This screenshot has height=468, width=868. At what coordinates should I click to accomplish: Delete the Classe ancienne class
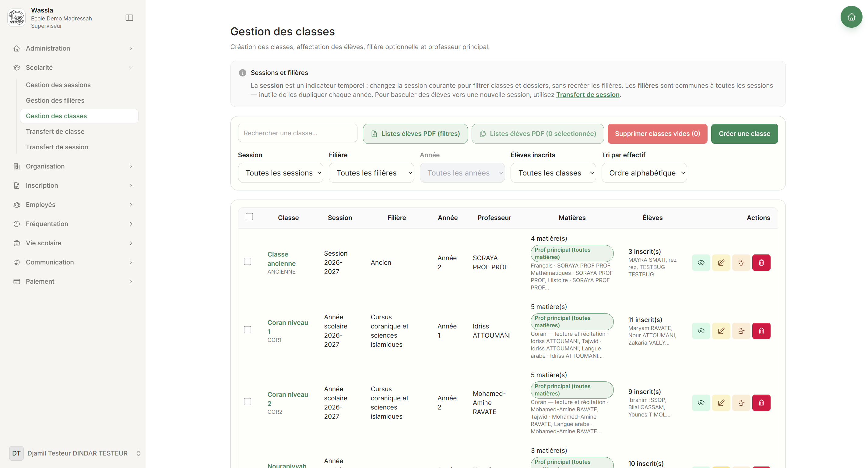tap(761, 263)
